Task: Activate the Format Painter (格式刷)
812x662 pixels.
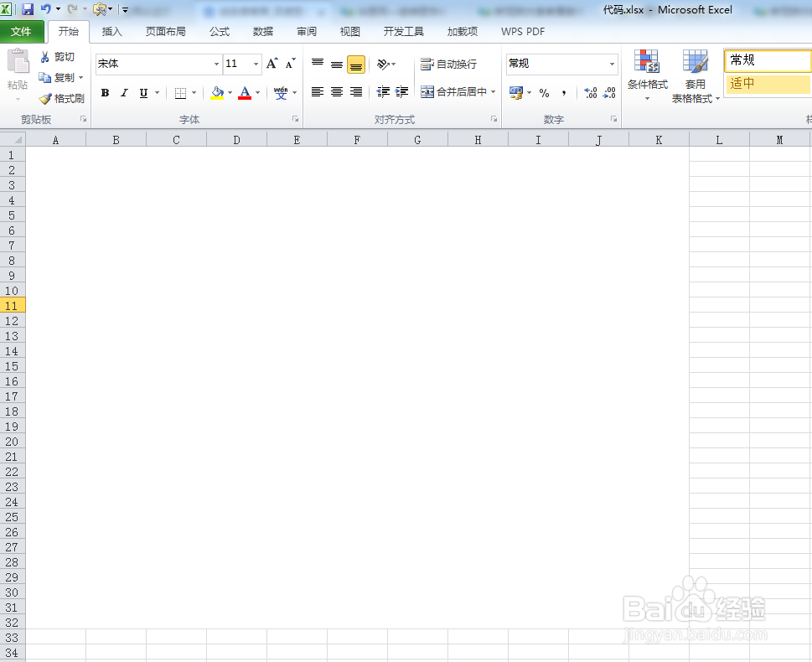Action: 62,98
